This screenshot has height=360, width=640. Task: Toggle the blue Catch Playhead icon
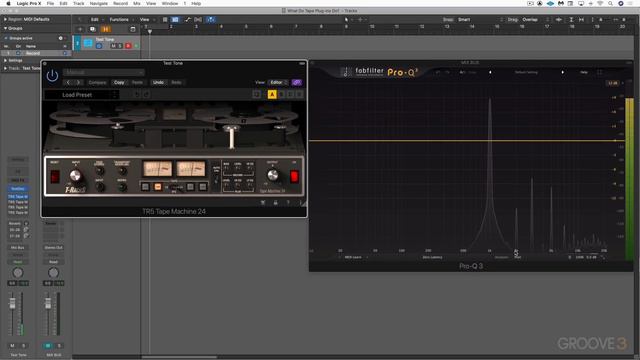tap(211, 20)
